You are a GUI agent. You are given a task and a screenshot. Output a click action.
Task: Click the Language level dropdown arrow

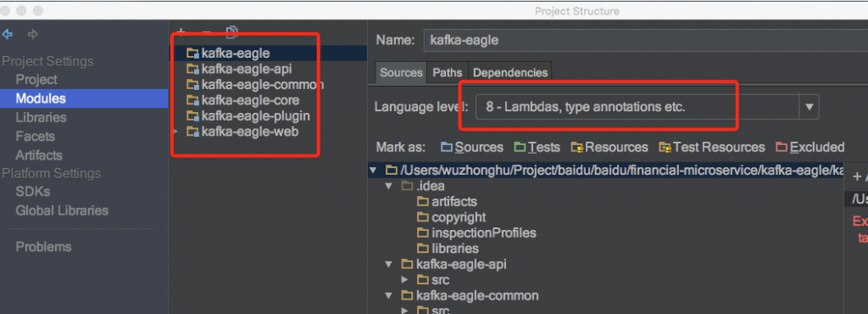click(809, 107)
